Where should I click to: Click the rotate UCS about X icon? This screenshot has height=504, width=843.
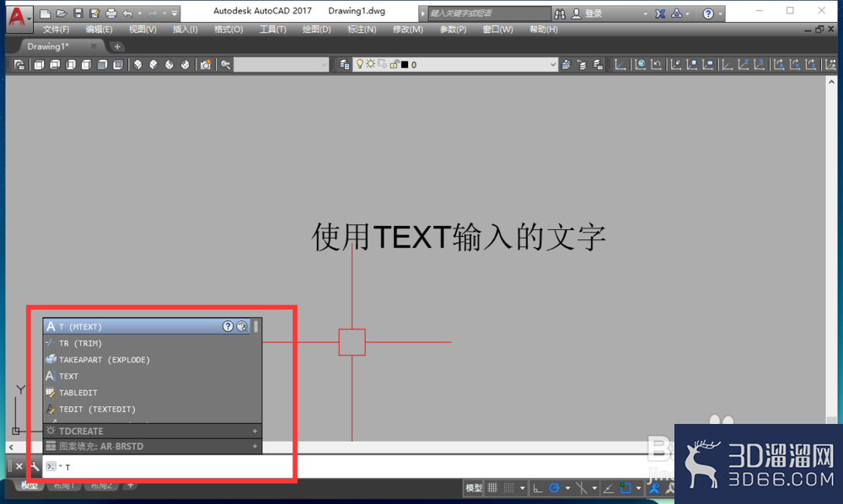(x=778, y=65)
